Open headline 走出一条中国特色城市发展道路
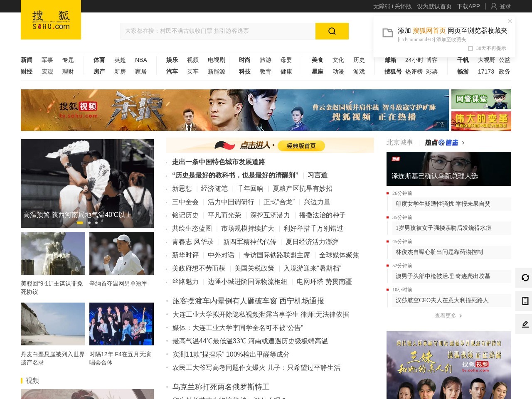Image resolution: width=532 pixels, height=399 pixels. click(218, 162)
